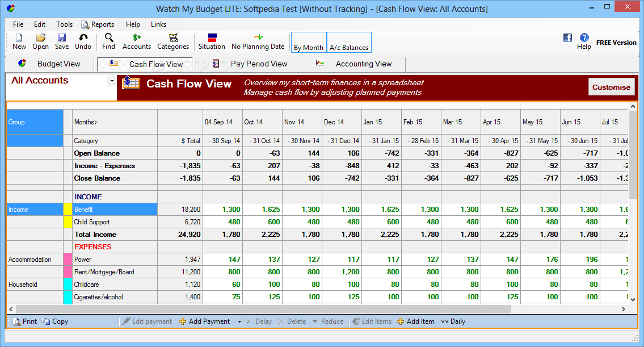This screenshot has height=347, width=644.
Task: Click the yellow swatch beside Benefit
Action: coord(68,209)
